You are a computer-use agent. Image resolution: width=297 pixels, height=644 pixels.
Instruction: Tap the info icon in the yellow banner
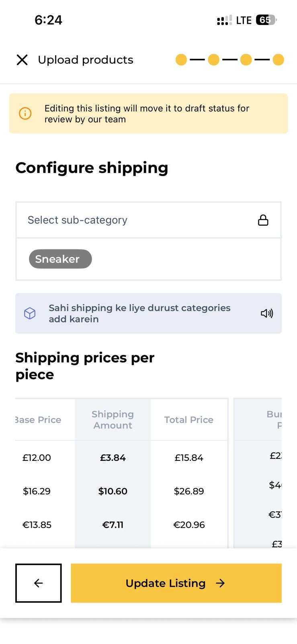[25, 114]
